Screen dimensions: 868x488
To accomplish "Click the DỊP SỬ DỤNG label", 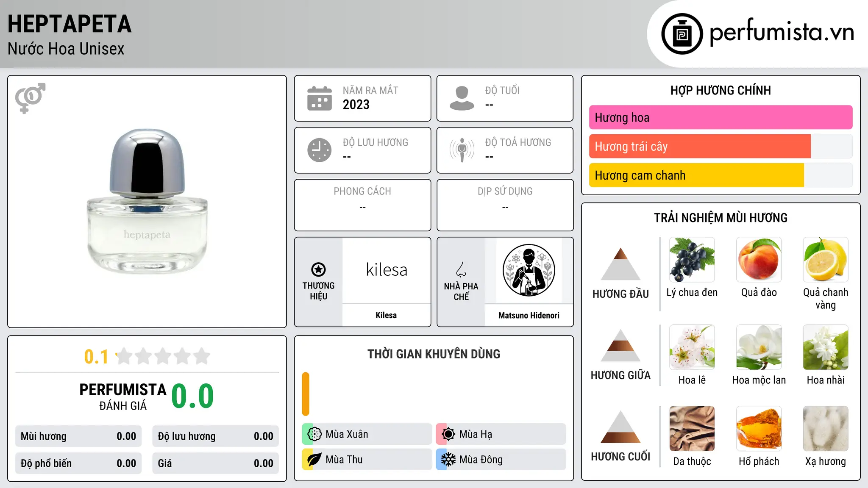I will click(505, 191).
